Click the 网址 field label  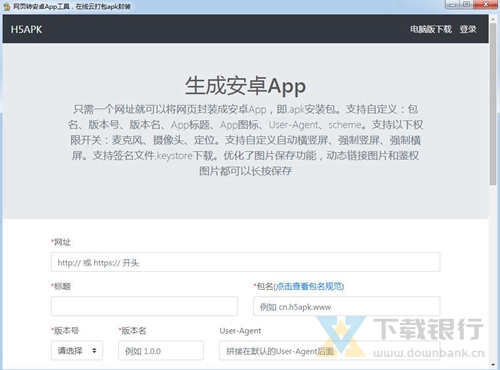pos(61,242)
